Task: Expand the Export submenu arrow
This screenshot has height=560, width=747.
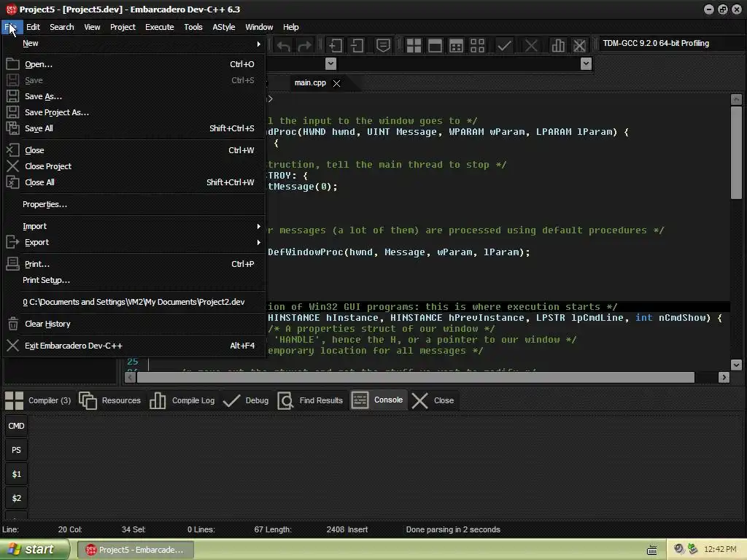Action: coord(259,242)
